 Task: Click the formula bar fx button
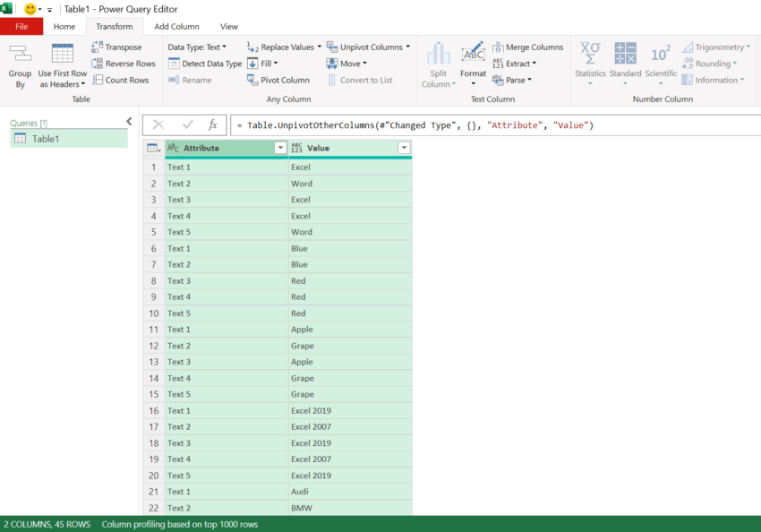click(x=216, y=124)
